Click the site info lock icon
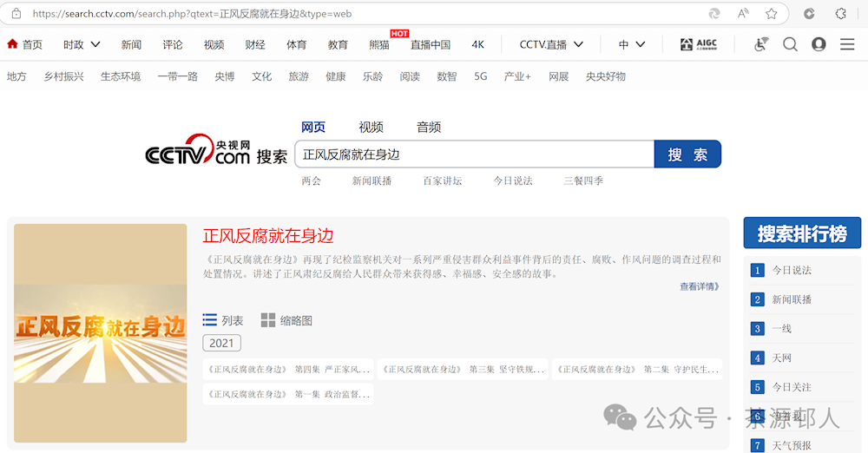 (16, 13)
